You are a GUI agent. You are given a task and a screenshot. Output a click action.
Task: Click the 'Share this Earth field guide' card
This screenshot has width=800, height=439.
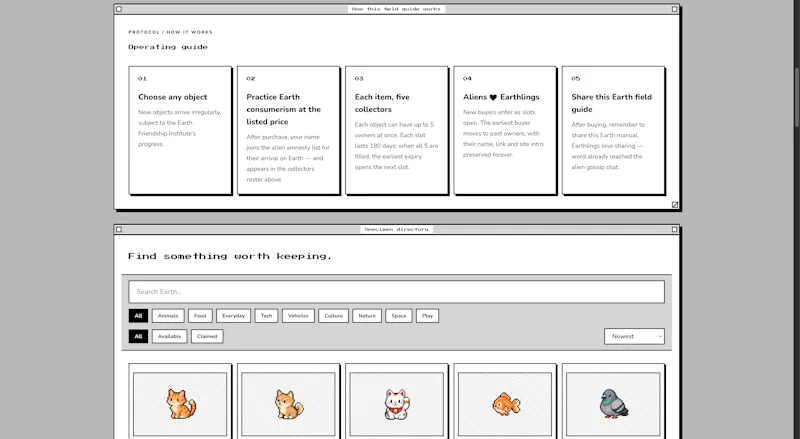613,130
